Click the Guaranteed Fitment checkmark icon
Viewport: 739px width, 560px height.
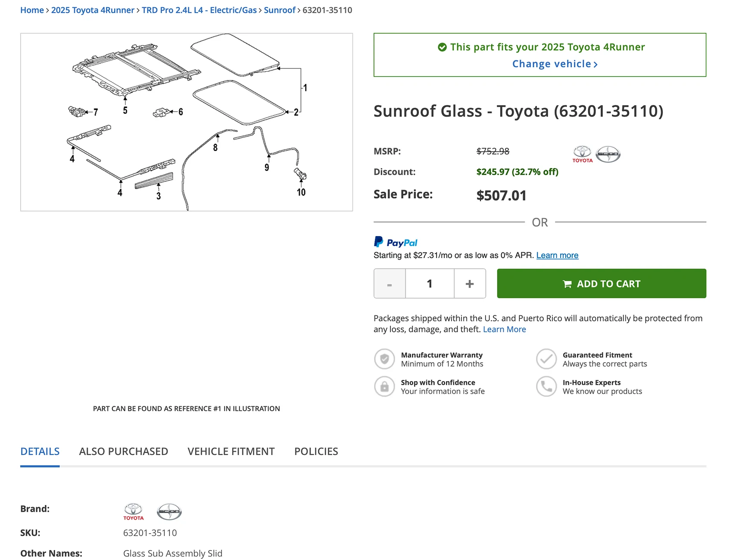click(546, 359)
